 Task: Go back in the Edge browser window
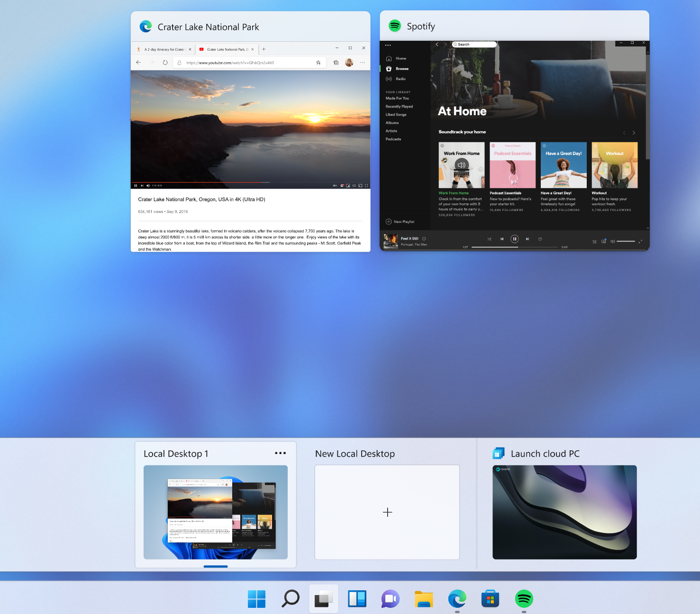click(x=138, y=62)
